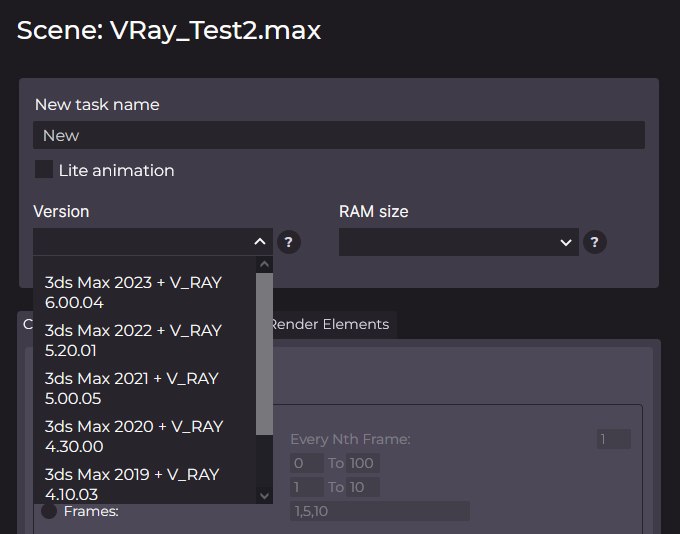Enable the Lite animation checkbox
Image resolution: width=680 pixels, height=534 pixels.
pos(44,169)
